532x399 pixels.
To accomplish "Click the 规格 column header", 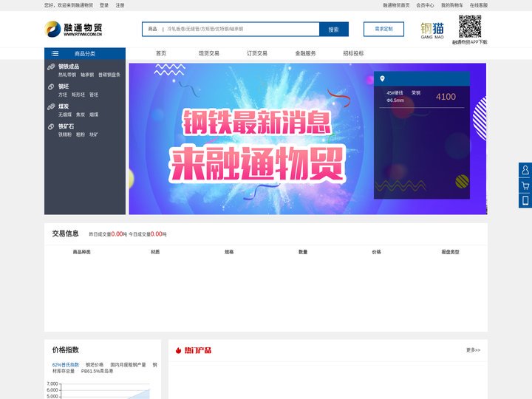I will [229, 252].
